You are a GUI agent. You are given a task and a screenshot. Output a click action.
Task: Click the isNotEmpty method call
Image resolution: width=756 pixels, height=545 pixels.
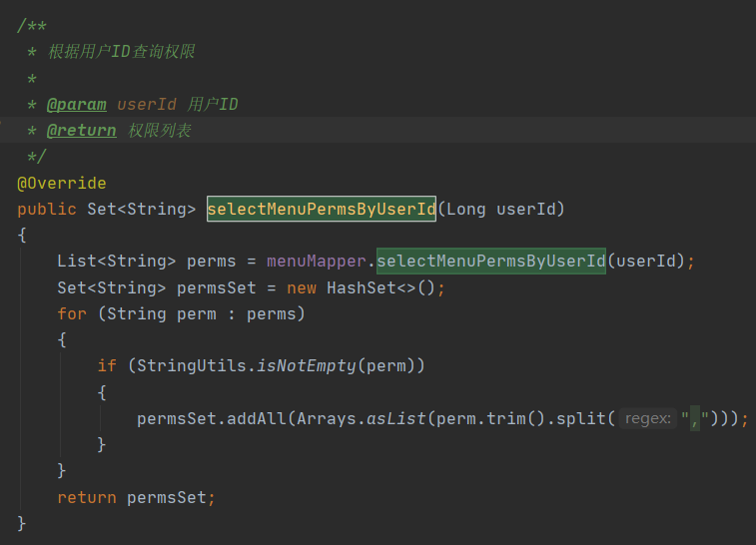tap(307, 366)
